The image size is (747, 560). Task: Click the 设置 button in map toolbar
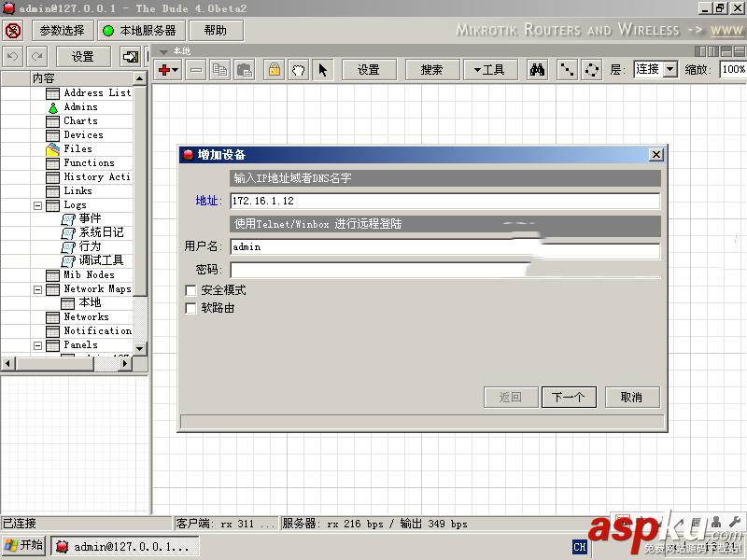tap(369, 70)
